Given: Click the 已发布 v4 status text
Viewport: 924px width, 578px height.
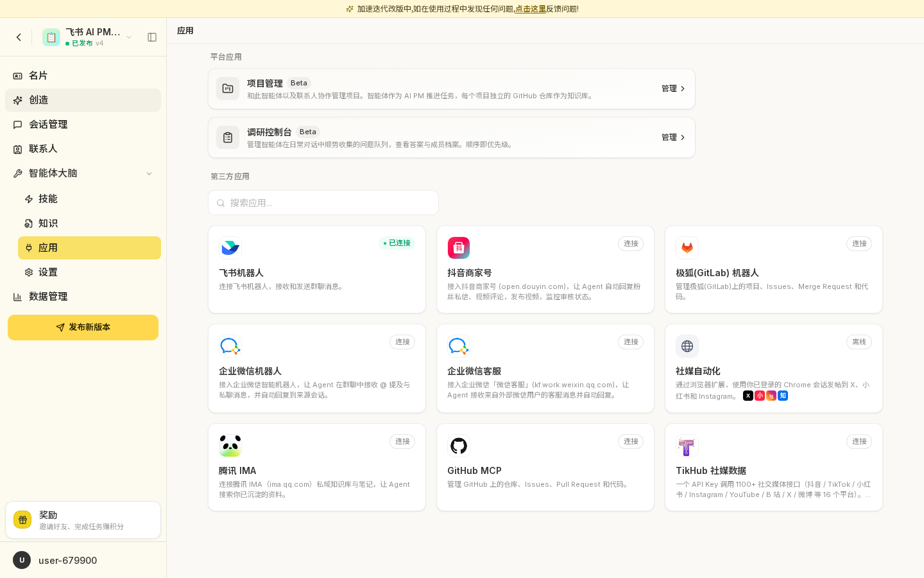Looking at the screenshot, I should tap(84, 44).
